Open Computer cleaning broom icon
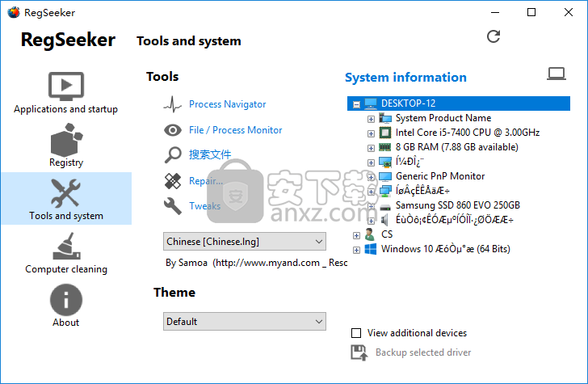This screenshot has width=588, height=384. (66, 247)
